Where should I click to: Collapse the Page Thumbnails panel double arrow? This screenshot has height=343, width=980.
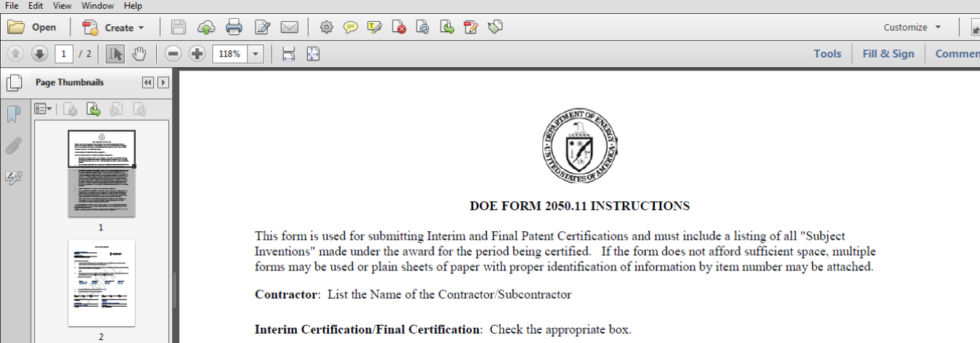pos(148,83)
